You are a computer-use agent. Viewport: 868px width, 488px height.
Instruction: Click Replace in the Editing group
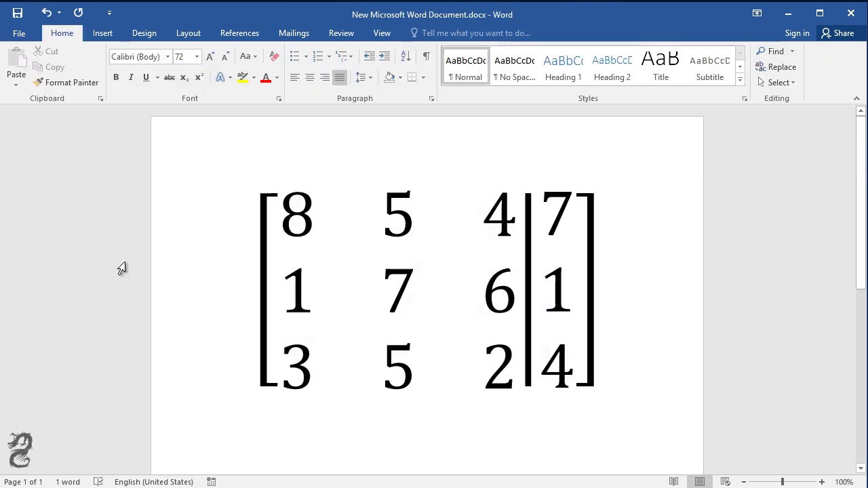(776, 67)
